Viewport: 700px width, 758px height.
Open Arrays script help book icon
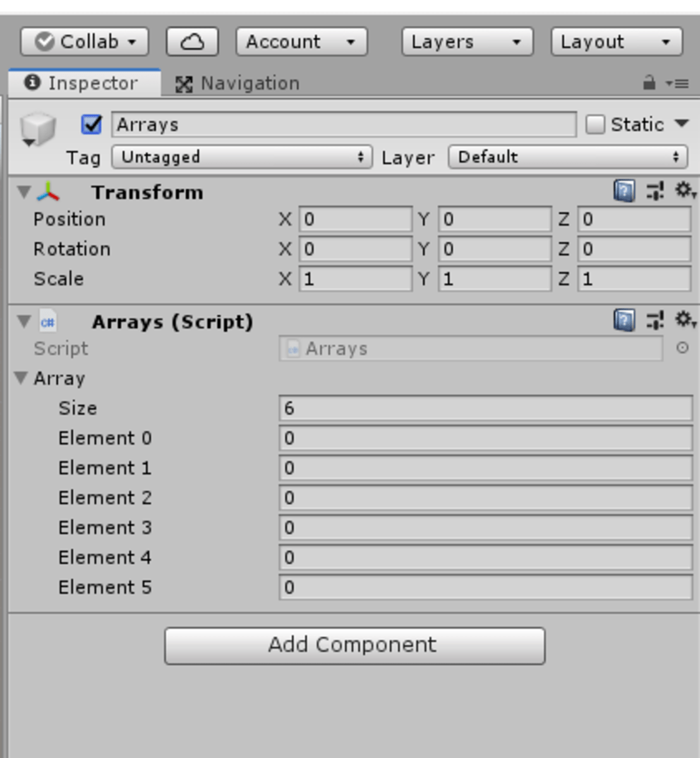click(x=624, y=320)
